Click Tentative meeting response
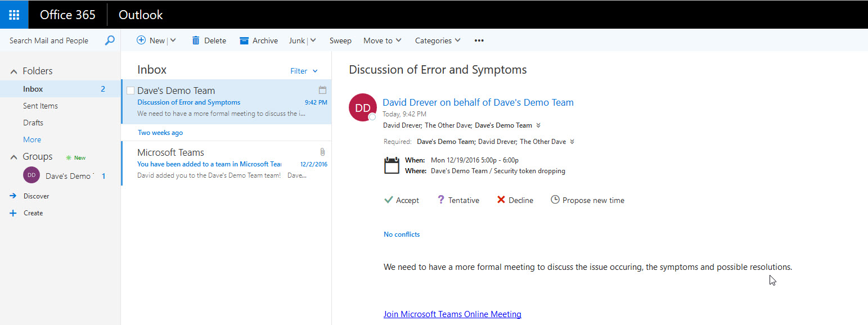868x325 pixels. 458,200
